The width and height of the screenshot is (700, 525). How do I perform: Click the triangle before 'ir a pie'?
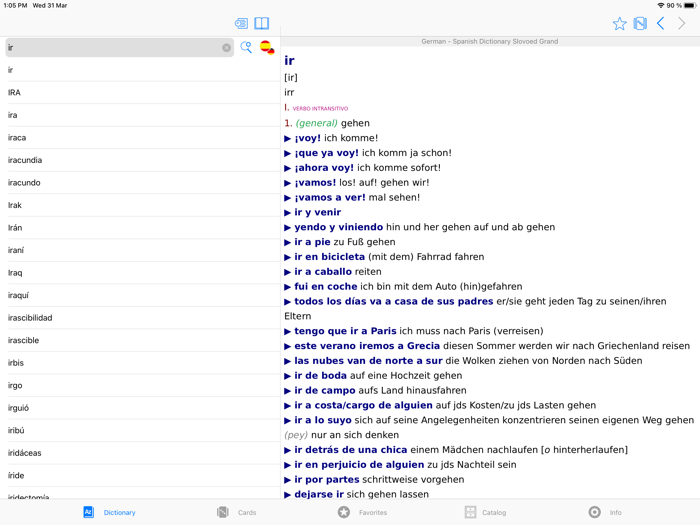click(x=288, y=242)
